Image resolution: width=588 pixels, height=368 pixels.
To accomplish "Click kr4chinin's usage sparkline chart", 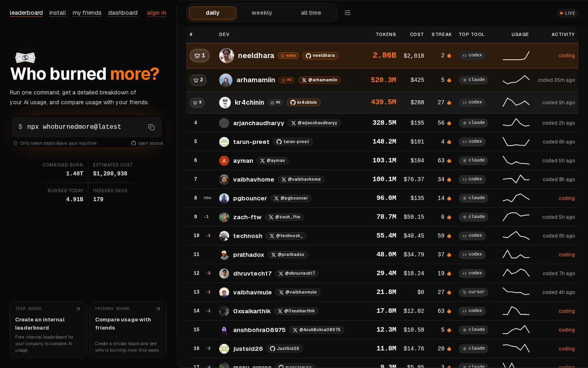I will point(516,102).
